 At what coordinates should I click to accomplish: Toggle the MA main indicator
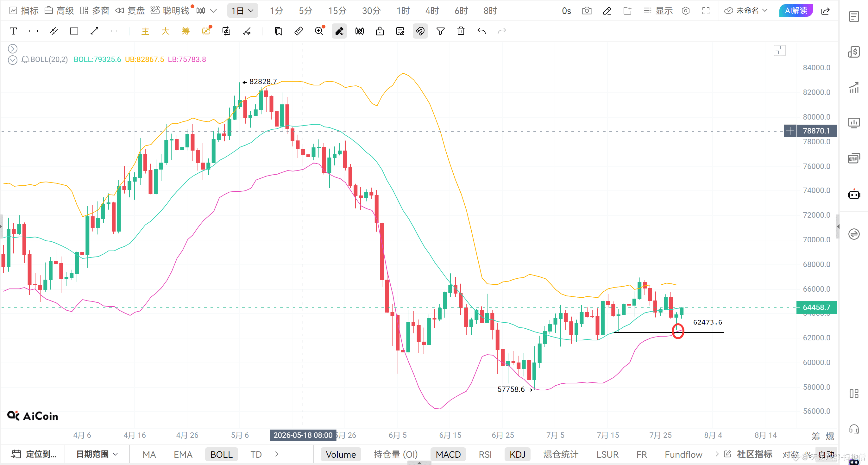click(149, 454)
